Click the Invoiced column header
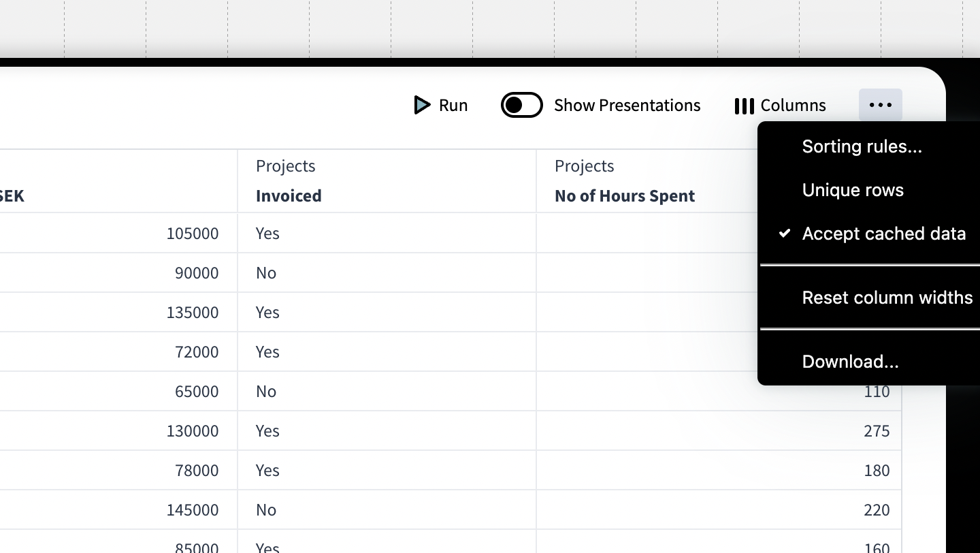Viewport: 980px width, 553px height. click(289, 195)
